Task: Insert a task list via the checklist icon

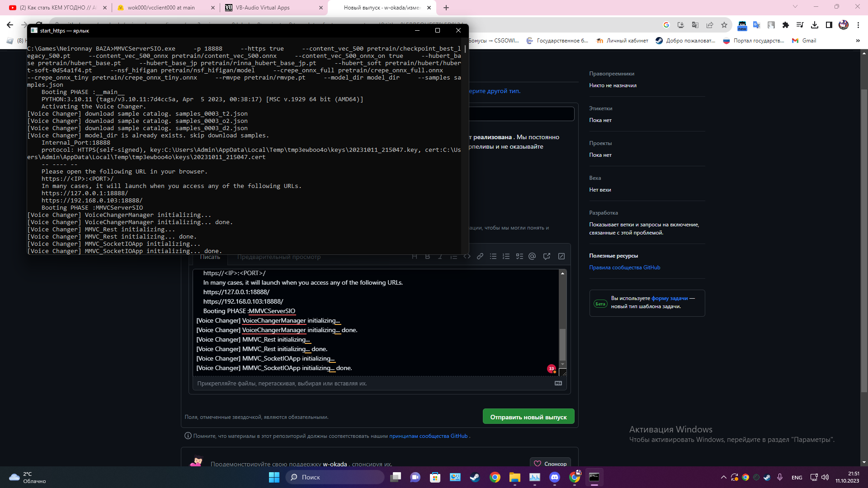Action: click(519, 256)
